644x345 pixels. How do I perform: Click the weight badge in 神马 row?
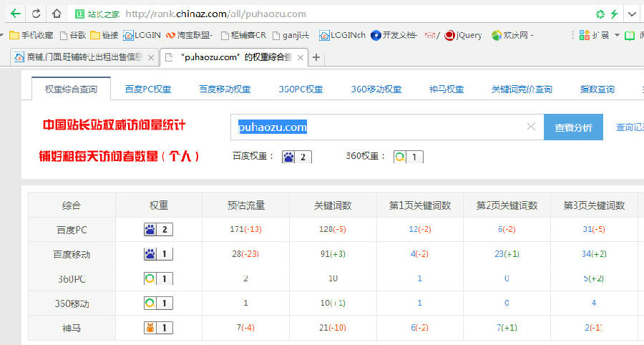[158, 328]
